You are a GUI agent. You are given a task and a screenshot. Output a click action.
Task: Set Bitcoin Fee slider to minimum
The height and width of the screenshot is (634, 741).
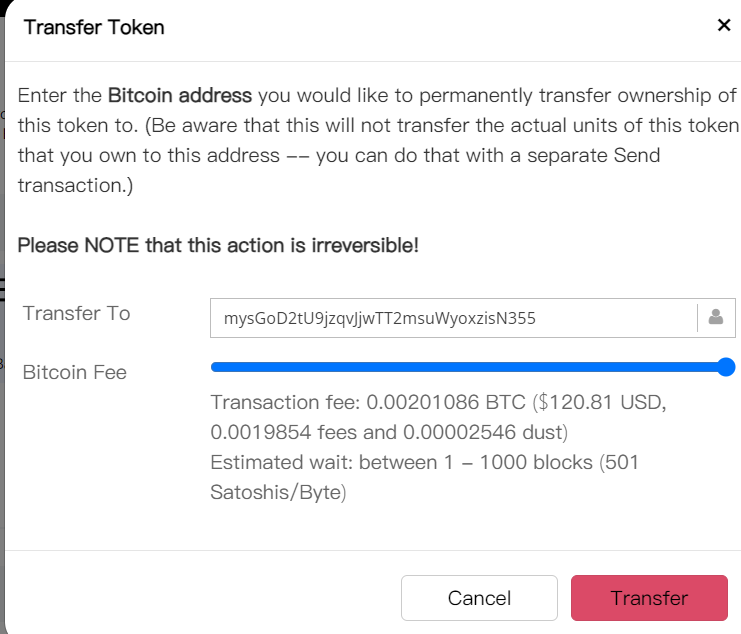tap(213, 367)
